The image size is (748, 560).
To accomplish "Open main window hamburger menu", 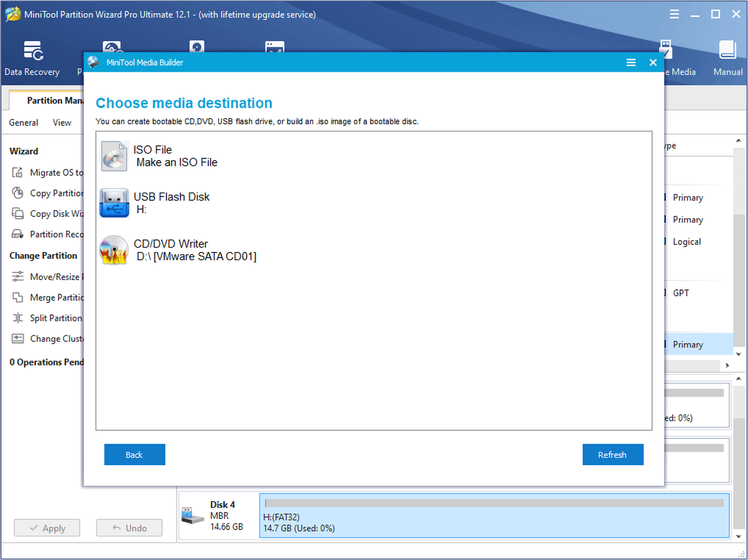I will pos(674,14).
